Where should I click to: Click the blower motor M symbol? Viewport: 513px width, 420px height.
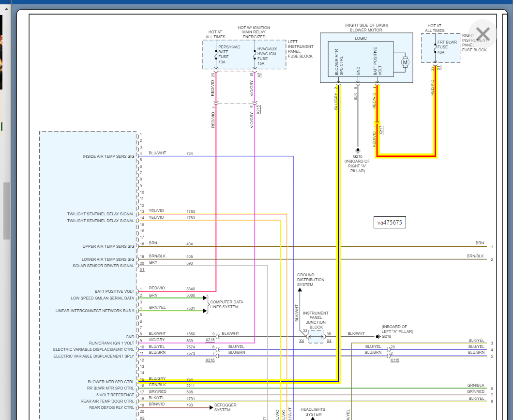click(405, 61)
